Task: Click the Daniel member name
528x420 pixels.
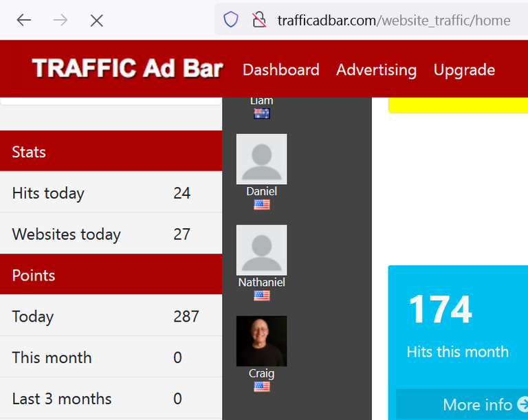Action: click(x=262, y=191)
